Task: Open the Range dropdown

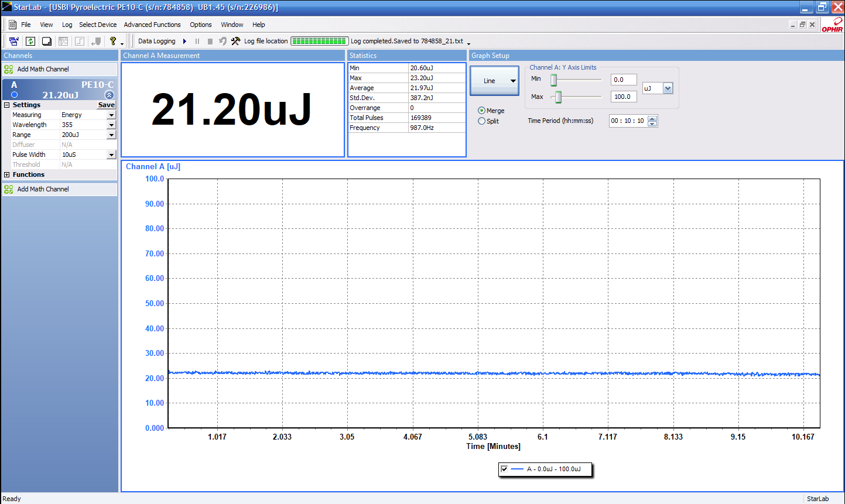Action: 111,135
